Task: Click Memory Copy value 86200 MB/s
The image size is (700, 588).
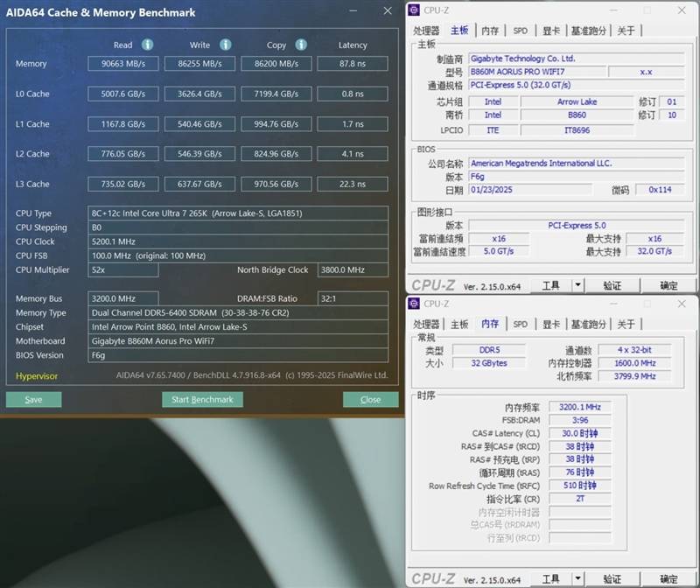Action: tap(276, 63)
